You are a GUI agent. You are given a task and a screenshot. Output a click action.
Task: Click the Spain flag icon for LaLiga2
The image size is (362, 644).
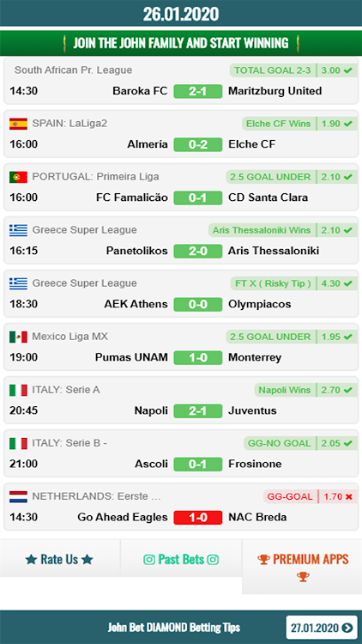(x=19, y=124)
